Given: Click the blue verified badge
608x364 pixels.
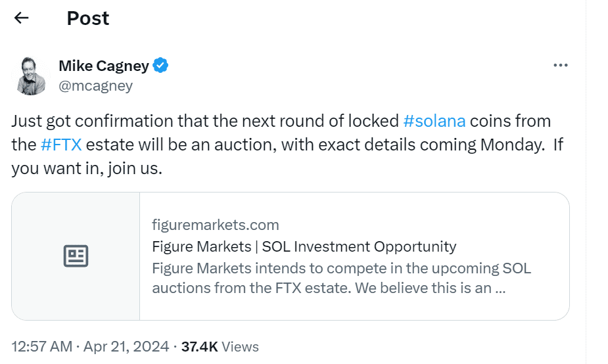Looking at the screenshot, I should click(x=162, y=65).
